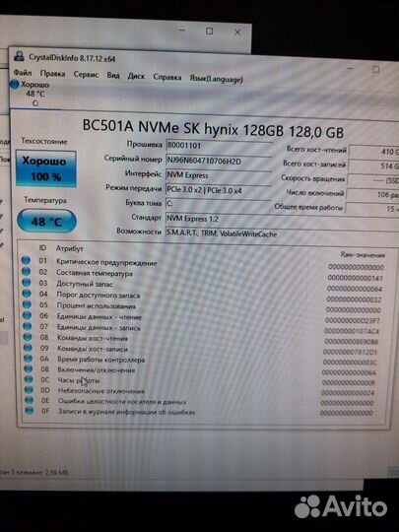Click status dot for Составная температура row
399x532 pixels.
27,271
